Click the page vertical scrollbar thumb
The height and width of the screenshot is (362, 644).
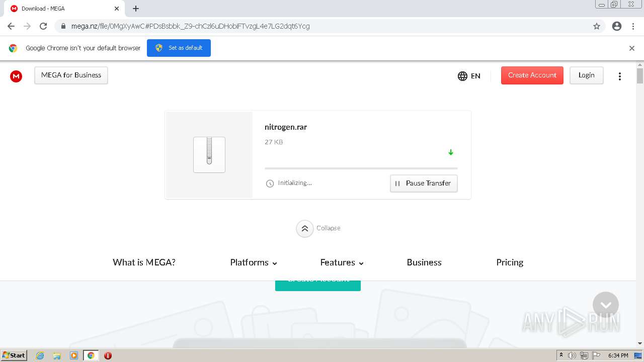click(640, 75)
